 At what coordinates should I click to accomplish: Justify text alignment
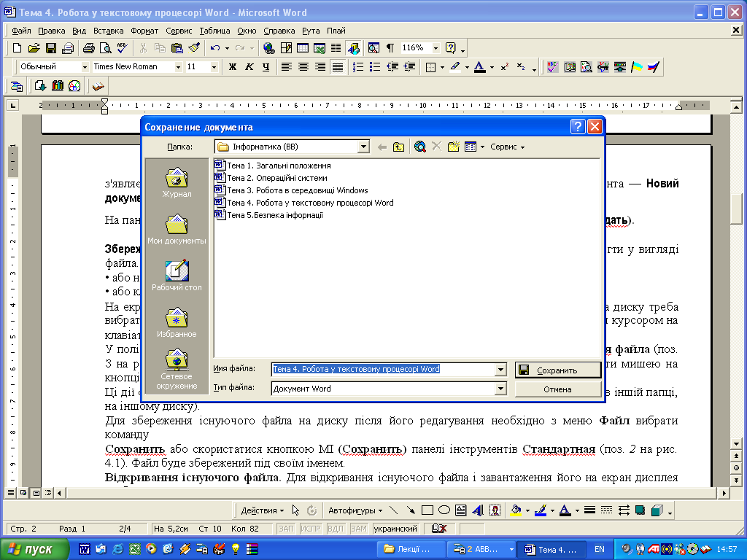coord(337,67)
